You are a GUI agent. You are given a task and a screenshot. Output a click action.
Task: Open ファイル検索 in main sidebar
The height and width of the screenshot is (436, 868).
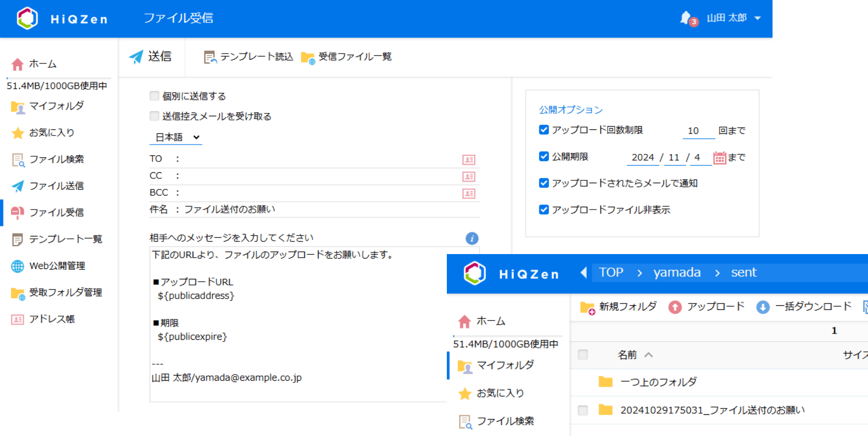[x=47, y=159]
